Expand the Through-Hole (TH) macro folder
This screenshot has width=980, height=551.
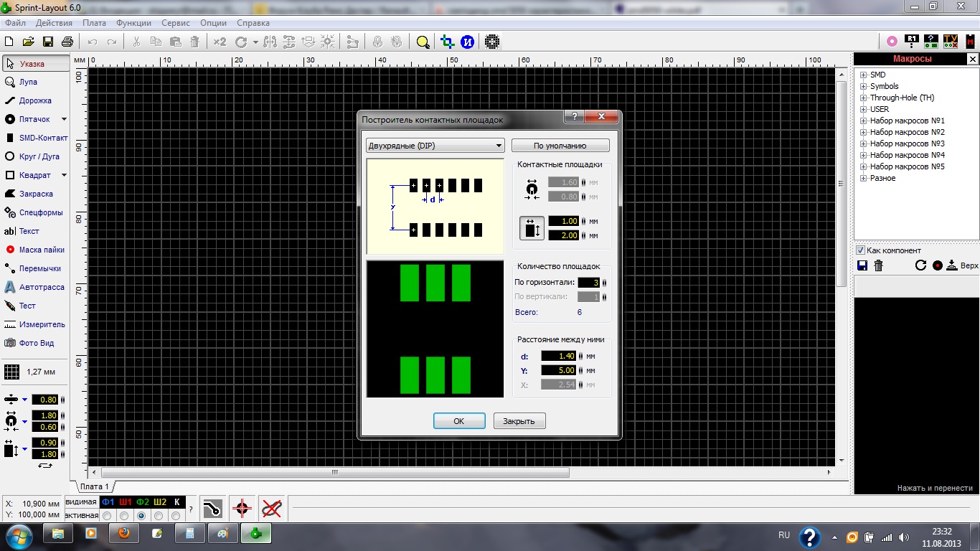(864, 98)
